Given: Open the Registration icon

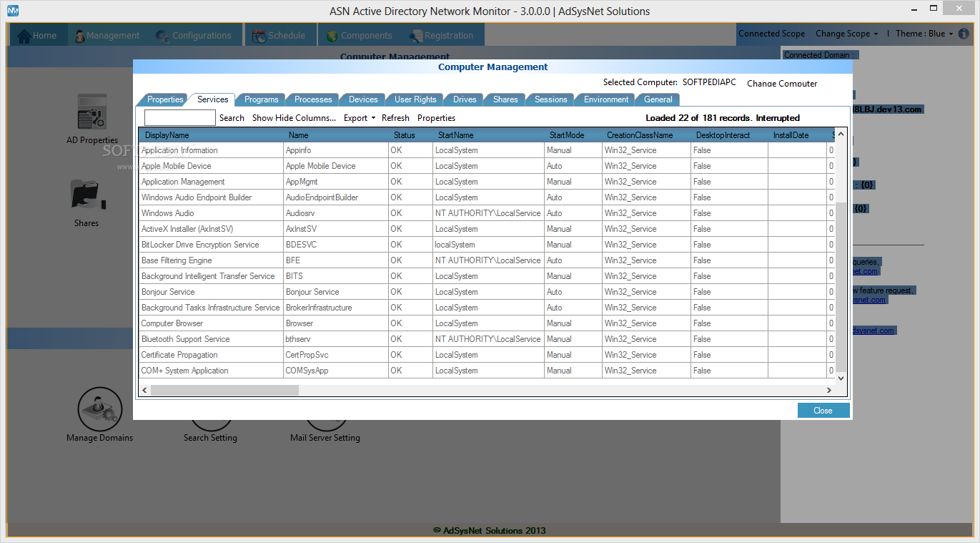Looking at the screenshot, I should point(415,35).
